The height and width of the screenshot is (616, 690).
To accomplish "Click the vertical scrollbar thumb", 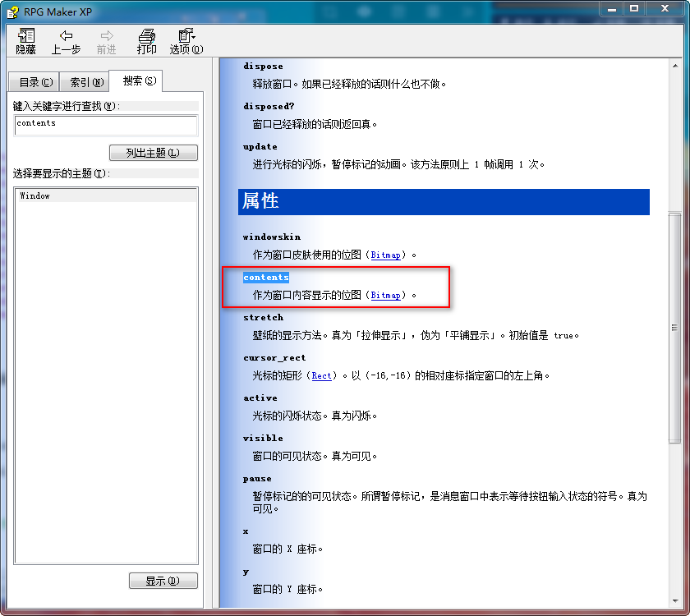I will point(674,328).
